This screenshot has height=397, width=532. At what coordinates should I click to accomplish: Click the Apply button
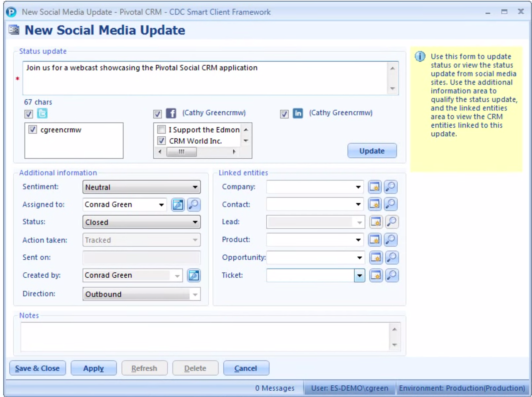(93, 368)
